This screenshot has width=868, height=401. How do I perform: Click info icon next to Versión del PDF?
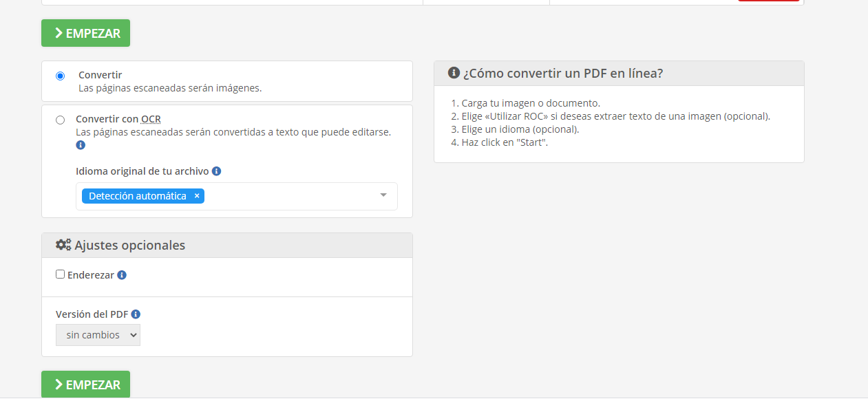(x=136, y=314)
